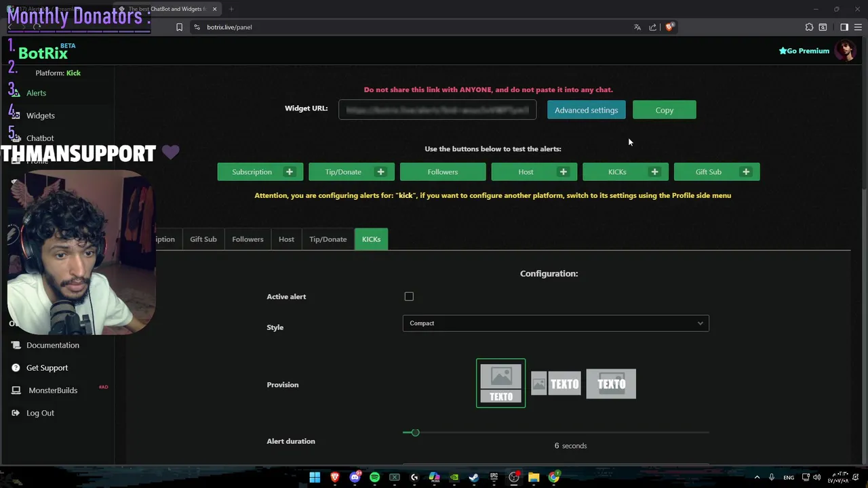Open Epic Games launcher from the taskbar
The image size is (868, 488).
coord(494,477)
